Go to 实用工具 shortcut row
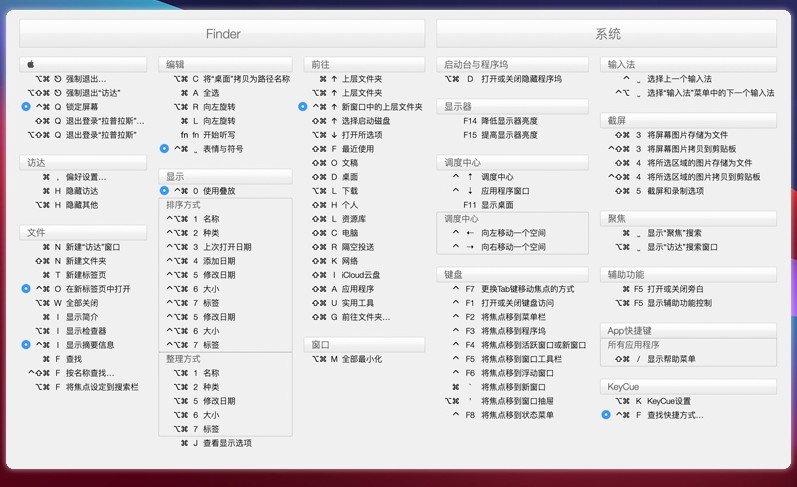This screenshot has width=797, height=487. [343, 302]
